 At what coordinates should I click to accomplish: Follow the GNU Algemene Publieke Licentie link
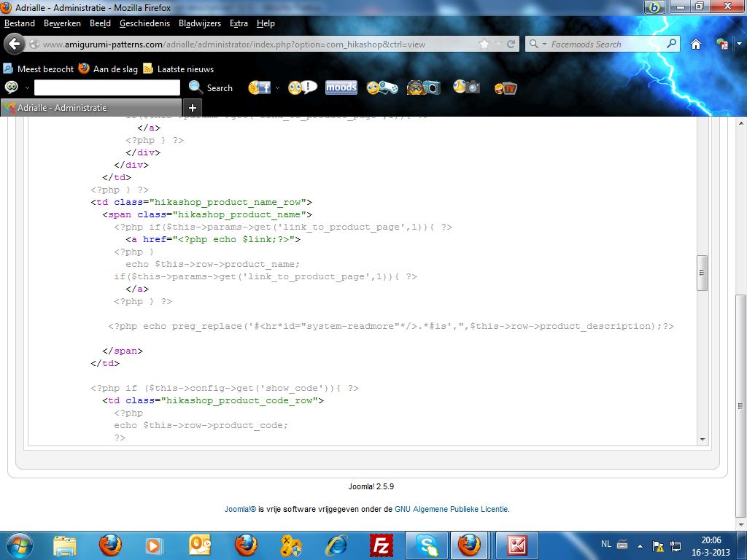pyautogui.click(x=451, y=509)
